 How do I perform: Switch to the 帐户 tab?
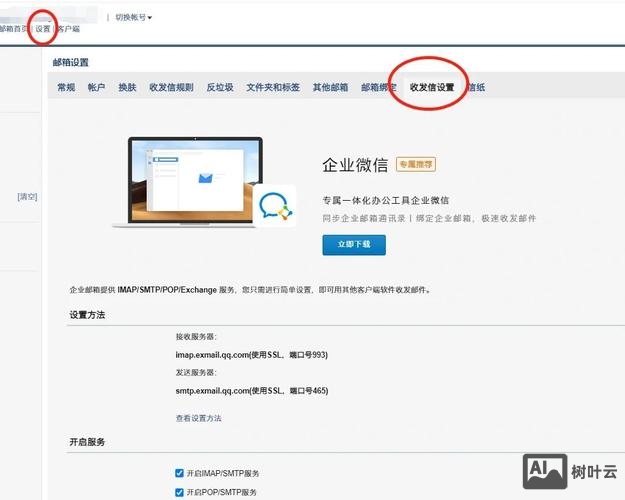(96, 87)
